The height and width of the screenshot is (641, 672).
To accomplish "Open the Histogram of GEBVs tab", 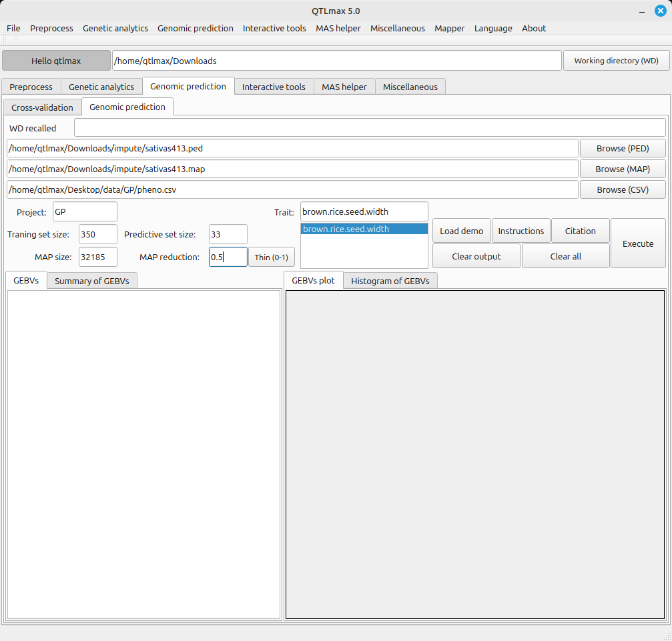I will point(390,281).
